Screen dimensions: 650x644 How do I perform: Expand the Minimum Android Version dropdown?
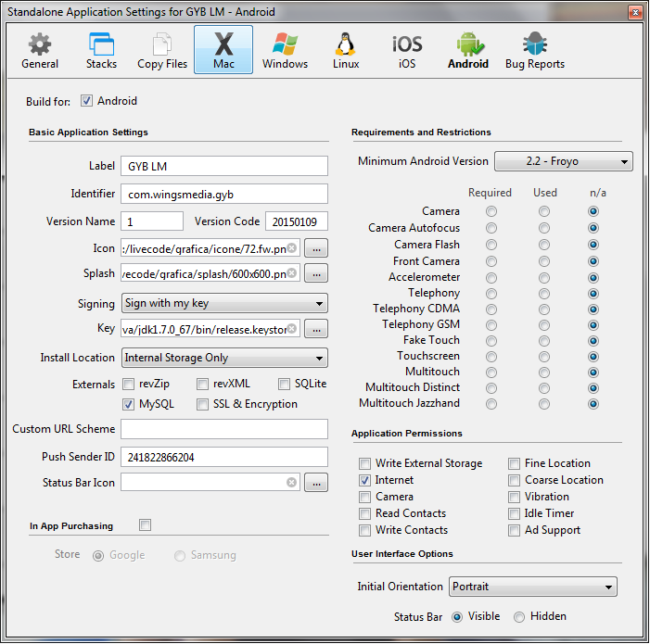(x=563, y=161)
